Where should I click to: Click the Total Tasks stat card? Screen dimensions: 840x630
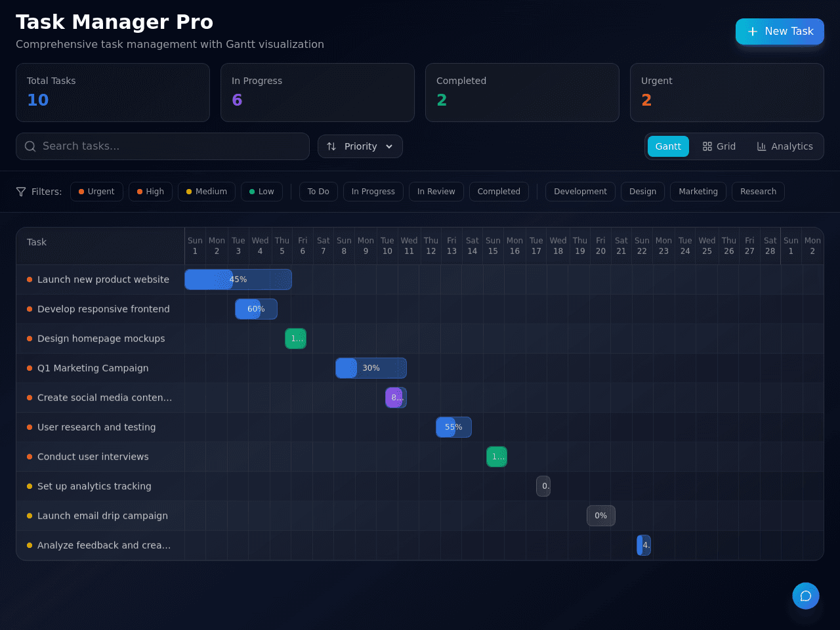click(113, 93)
